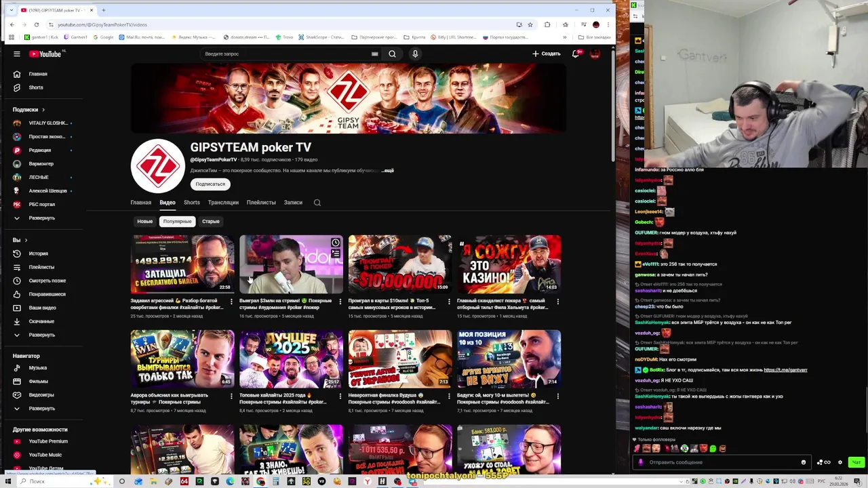Open YouTube Music link in sidebar

pyautogui.click(x=44, y=455)
